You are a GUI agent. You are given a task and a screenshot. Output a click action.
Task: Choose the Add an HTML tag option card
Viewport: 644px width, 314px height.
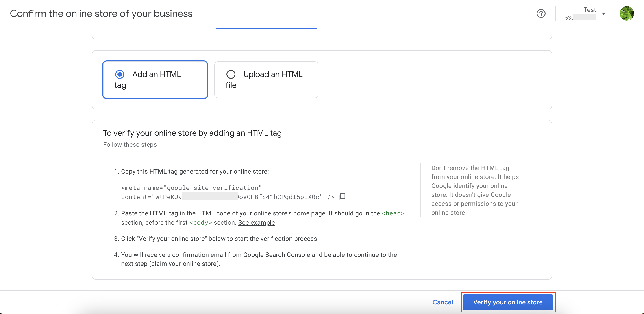point(155,80)
